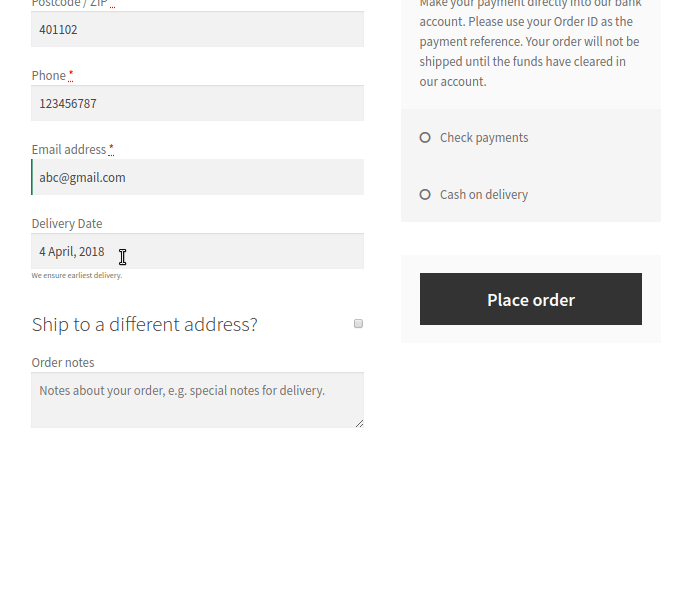Click the 'Cash on delivery' label text
This screenshot has width=689, height=600.
484,195
